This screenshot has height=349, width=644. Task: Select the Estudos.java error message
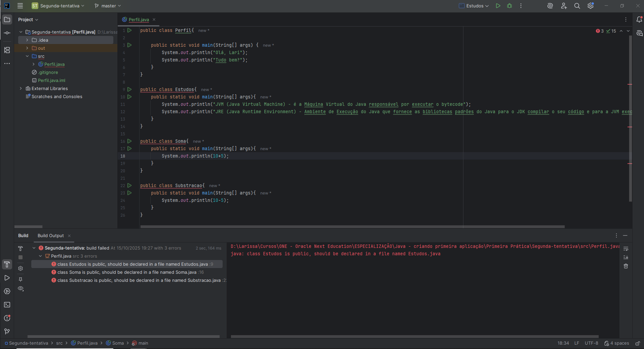point(132,264)
